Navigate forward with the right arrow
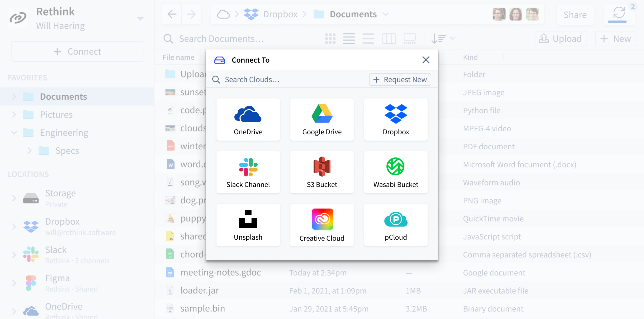 [x=191, y=14]
